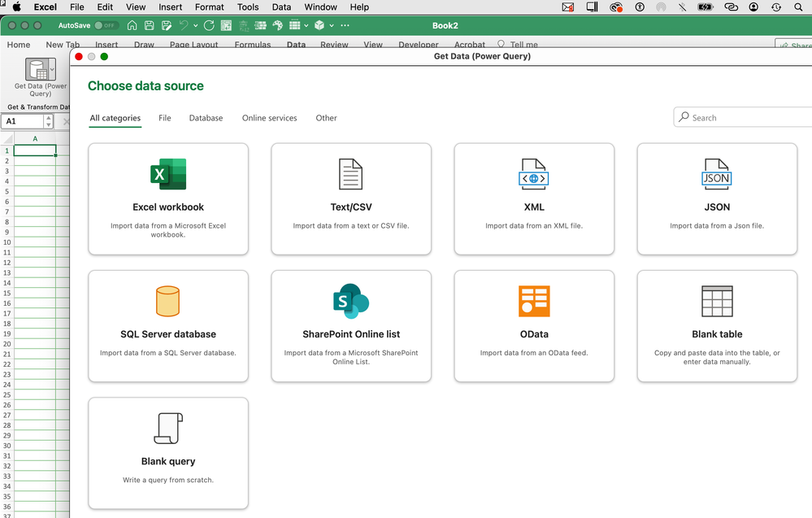Expand the Undo history dropdown arrow
The height and width of the screenshot is (518, 812).
[x=195, y=25]
